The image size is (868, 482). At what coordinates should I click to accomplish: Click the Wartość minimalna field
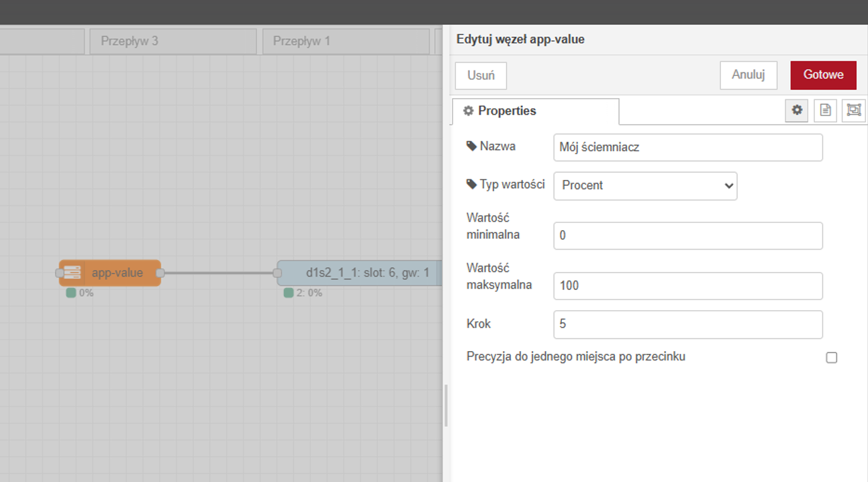click(x=688, y=236)
